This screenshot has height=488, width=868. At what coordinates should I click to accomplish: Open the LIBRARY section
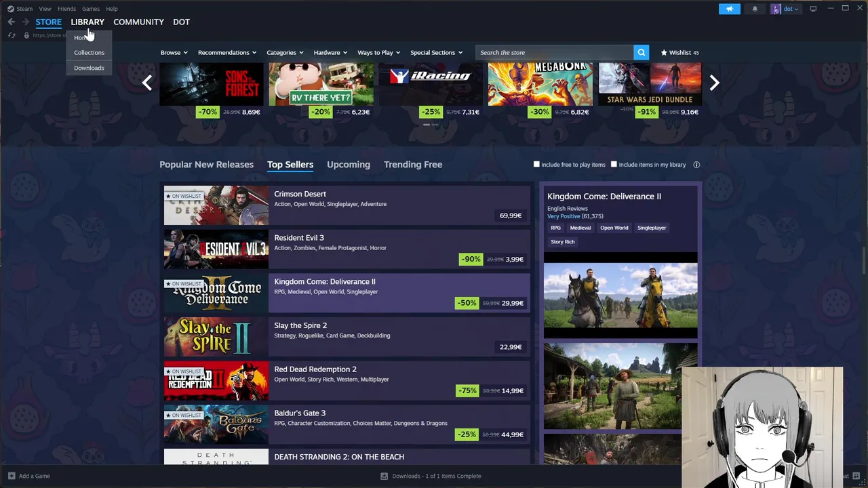point(87,22)
